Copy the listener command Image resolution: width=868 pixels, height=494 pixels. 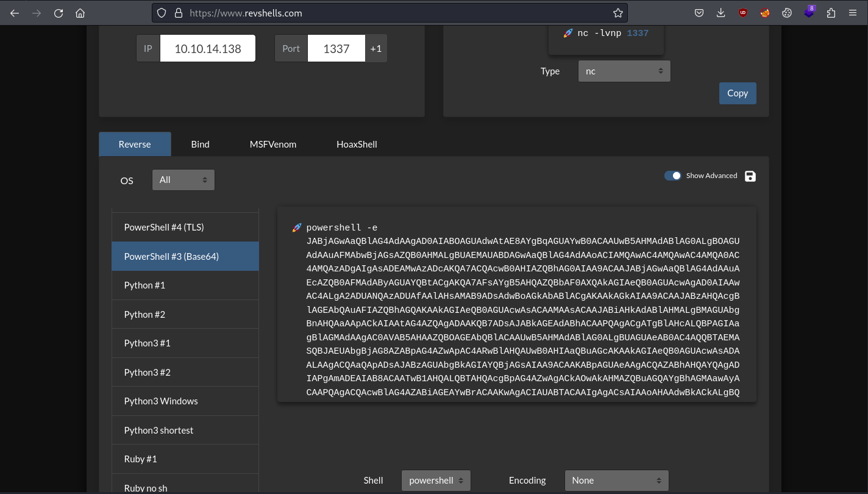(x=738, y=93)
